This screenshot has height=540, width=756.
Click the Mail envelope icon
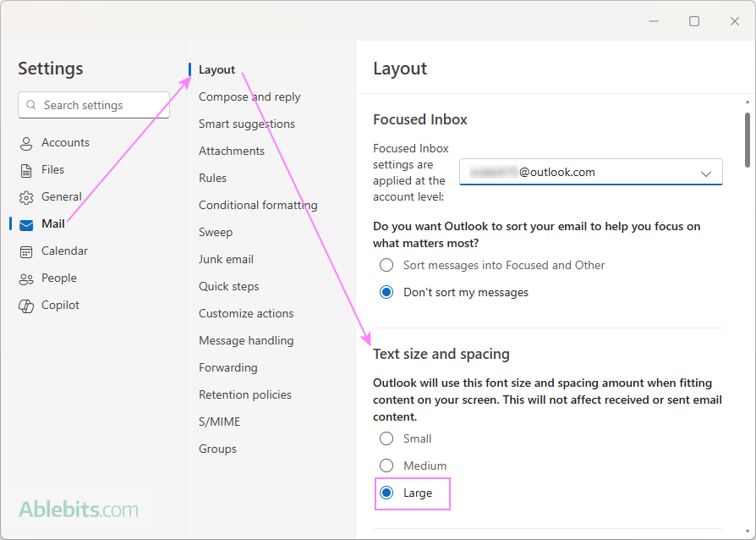coord(26,225)
